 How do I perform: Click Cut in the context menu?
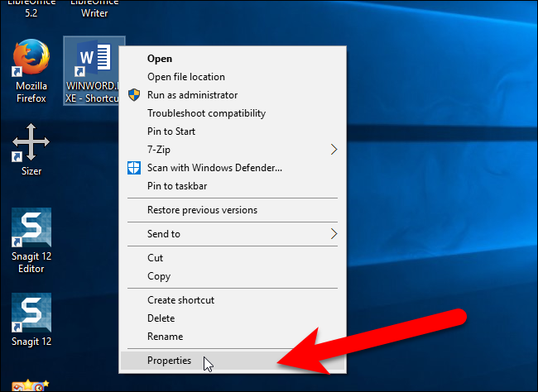coord(156,258)
